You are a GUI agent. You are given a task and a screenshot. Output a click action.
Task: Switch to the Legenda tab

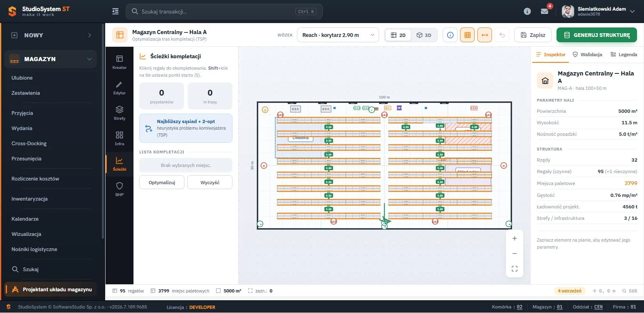[x=624, y=54]
